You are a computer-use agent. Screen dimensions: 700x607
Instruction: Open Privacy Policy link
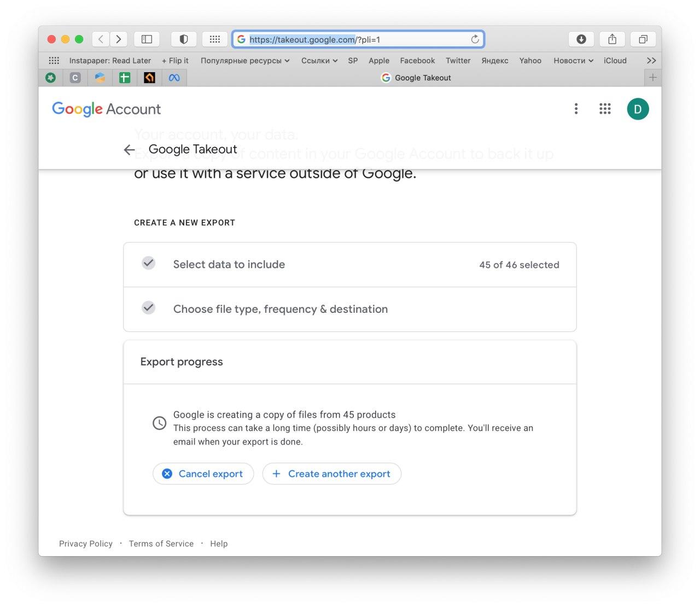click(x=86, y=544)
